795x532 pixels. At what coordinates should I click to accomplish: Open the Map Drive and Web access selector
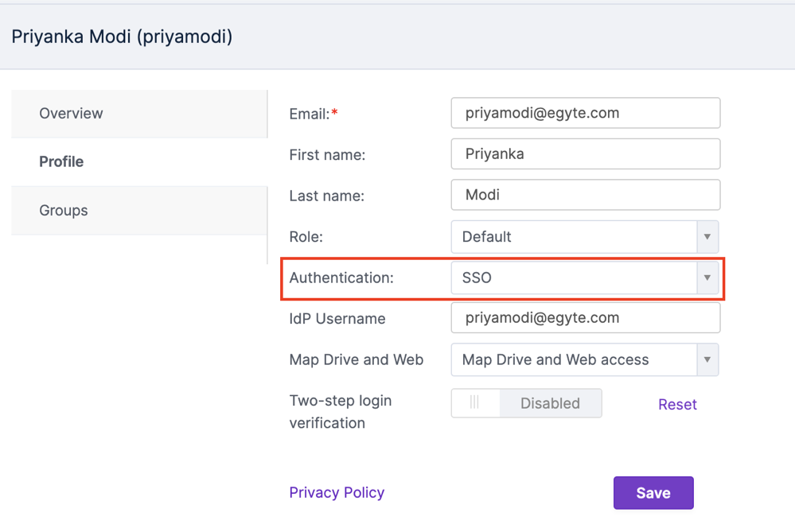pos(573,359)
